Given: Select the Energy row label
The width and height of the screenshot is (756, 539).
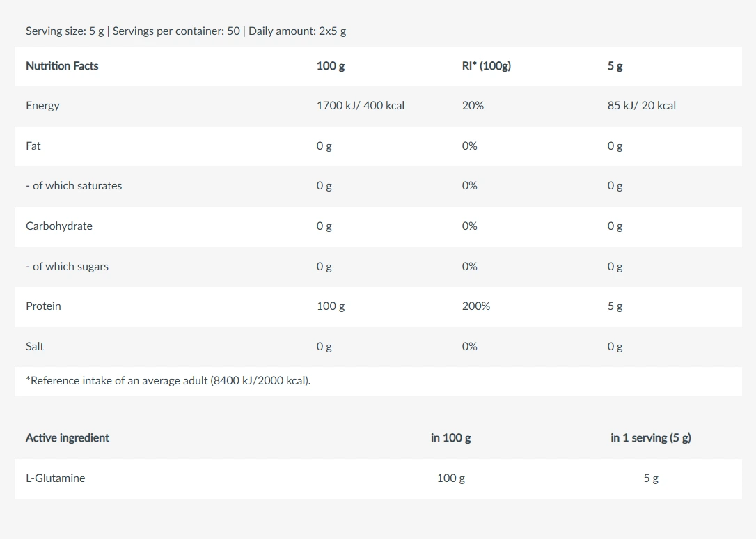Looking at the screenshot, I should click(x=43, y=106).
